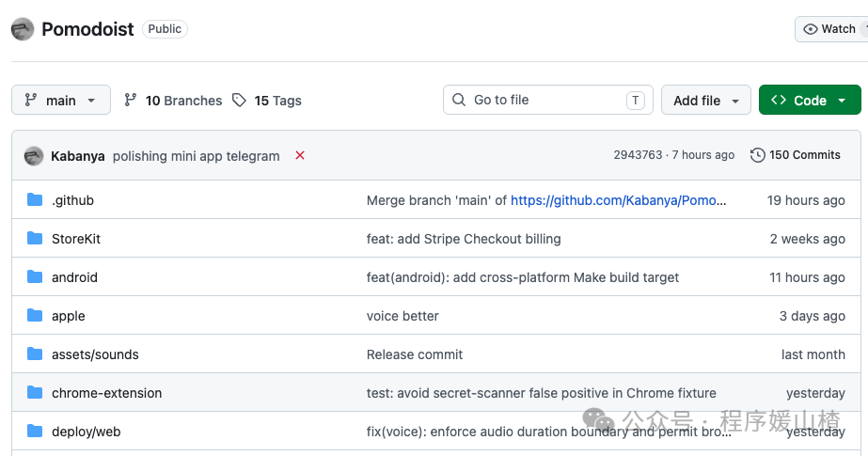Open the Add file dropdown

706,101
